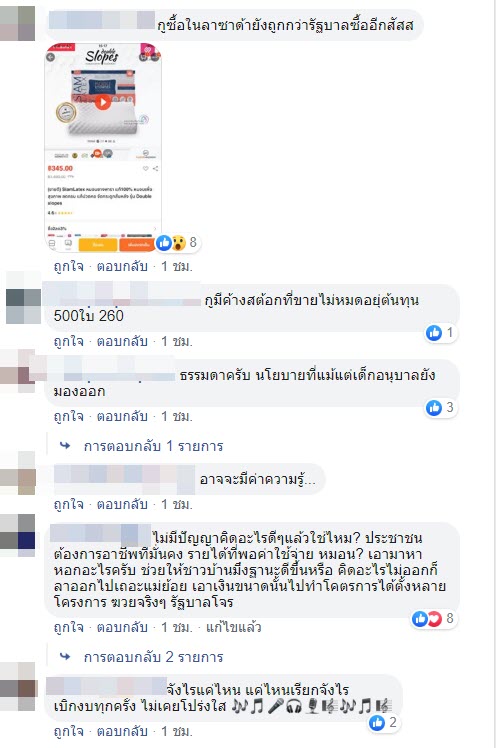The height and width of the screenshot is (748, 496).
Task: Reply to the comment อาจจะมีค่าความรู้...
Action: click(122, 504)
